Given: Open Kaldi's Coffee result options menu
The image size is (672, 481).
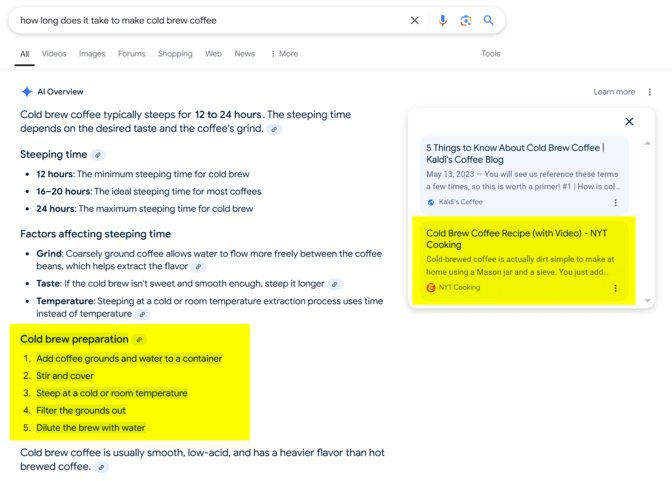Looking at the screenshot, I should [x=615, y=202].
